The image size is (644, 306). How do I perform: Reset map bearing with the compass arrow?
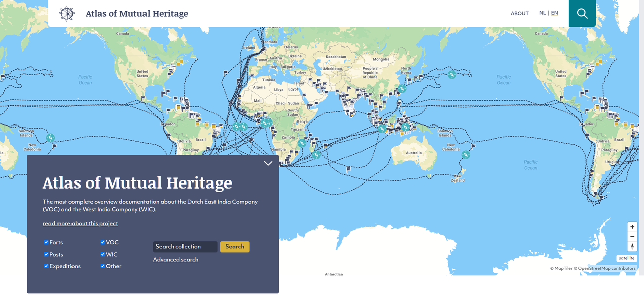(x=632, y=246)
